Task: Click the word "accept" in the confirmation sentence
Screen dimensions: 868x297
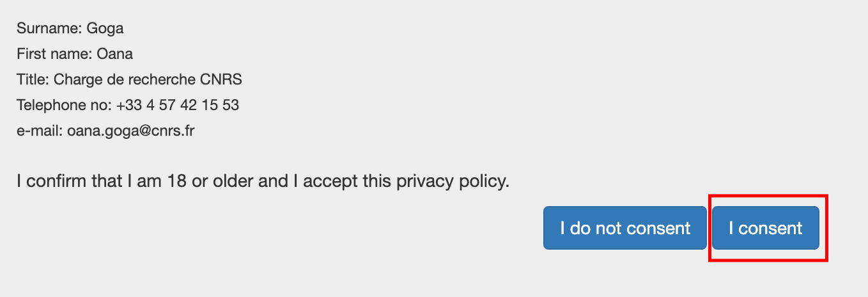Action: (x=326, y=181)
